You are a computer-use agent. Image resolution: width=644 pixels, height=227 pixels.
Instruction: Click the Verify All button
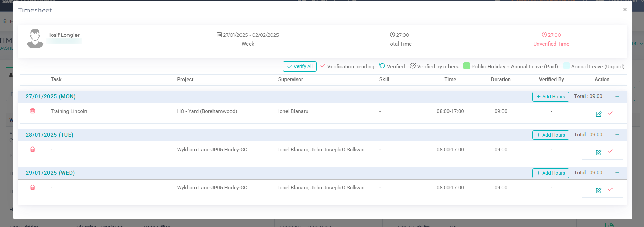point(300,66)
